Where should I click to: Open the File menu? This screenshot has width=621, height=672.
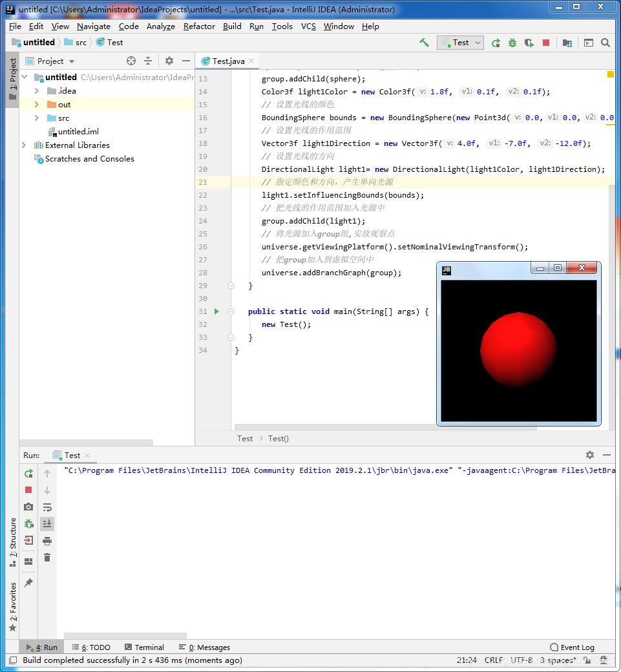tap(15, 26)
